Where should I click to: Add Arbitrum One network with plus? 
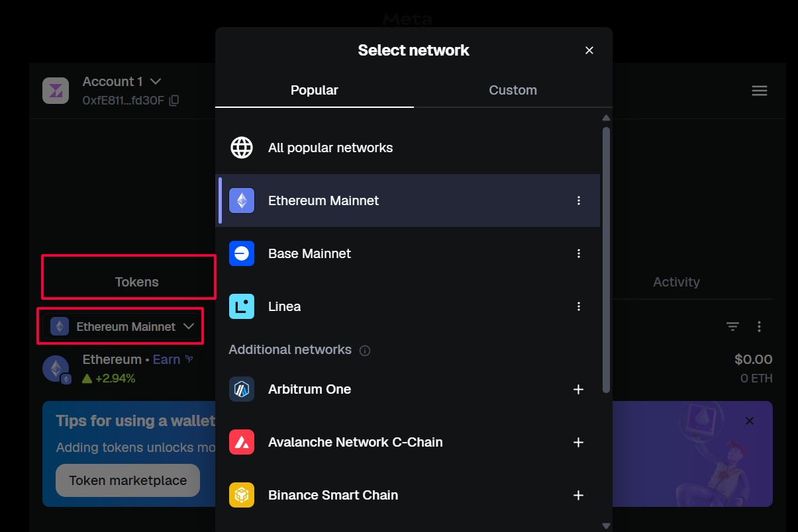tap(578, 389)
